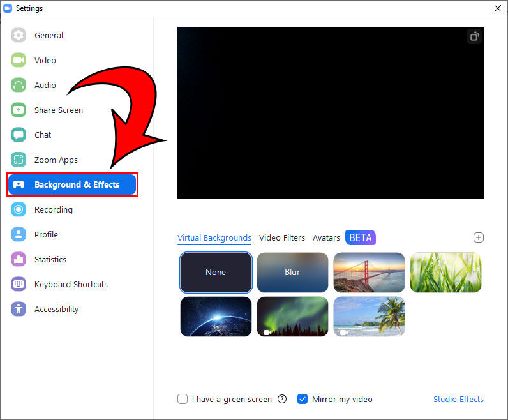Choose tropical beach video background

(x=369, y=317)
